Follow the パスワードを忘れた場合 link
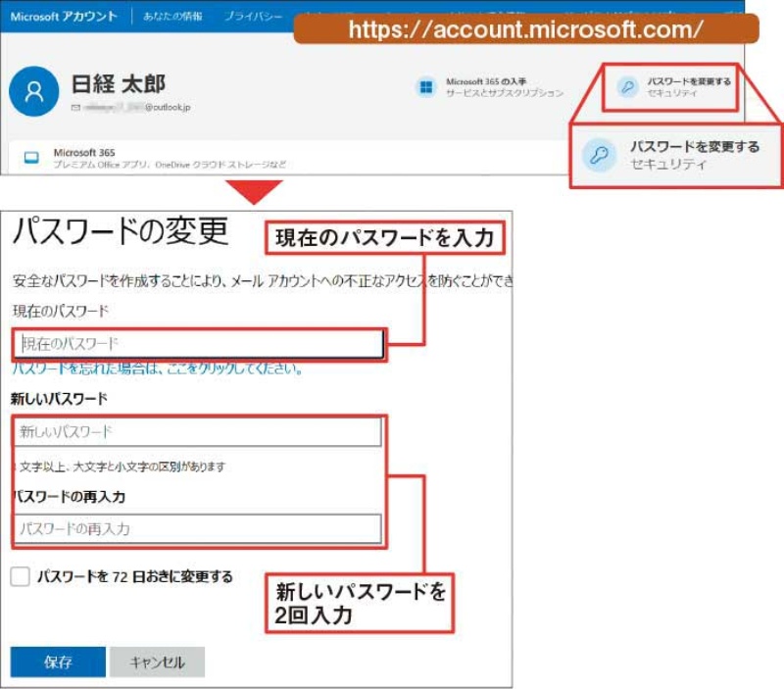 pyautogui.click(x=157, y=369)
